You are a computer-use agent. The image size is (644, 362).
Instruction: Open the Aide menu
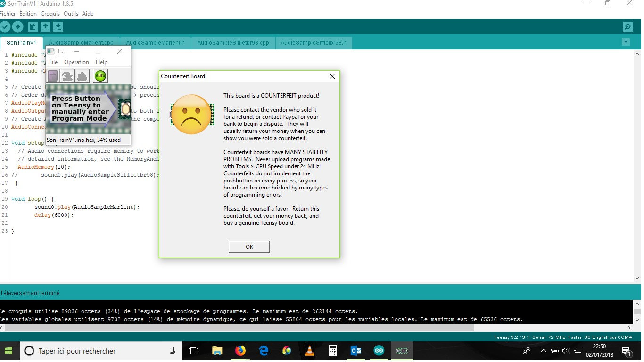click(x=88, y=14)
